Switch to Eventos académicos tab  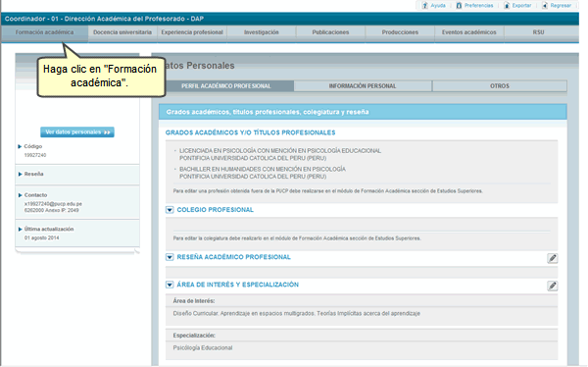pyautogui.click(x=469, y=32)
